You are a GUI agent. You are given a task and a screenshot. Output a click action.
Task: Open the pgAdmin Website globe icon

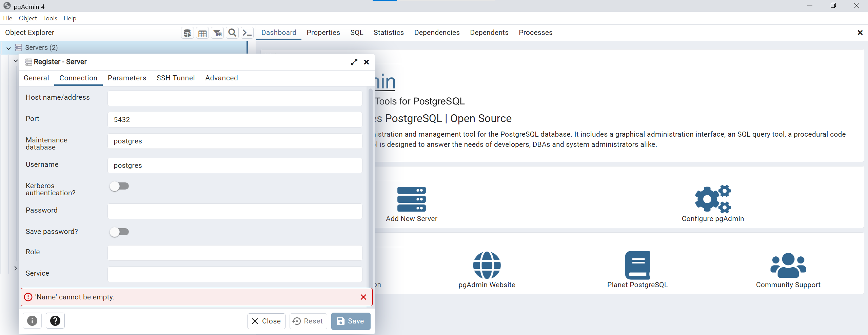(487, 265)
